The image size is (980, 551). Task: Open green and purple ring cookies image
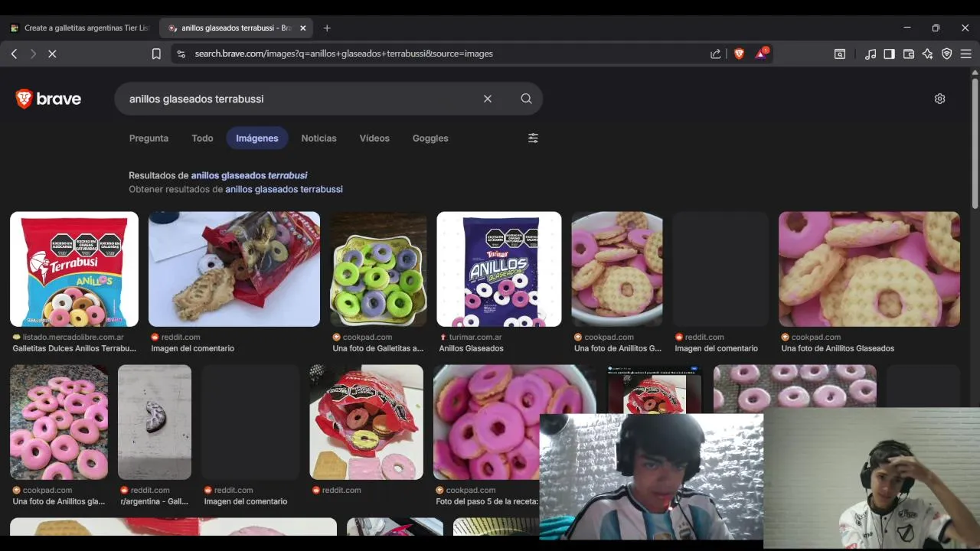point(378,269)
